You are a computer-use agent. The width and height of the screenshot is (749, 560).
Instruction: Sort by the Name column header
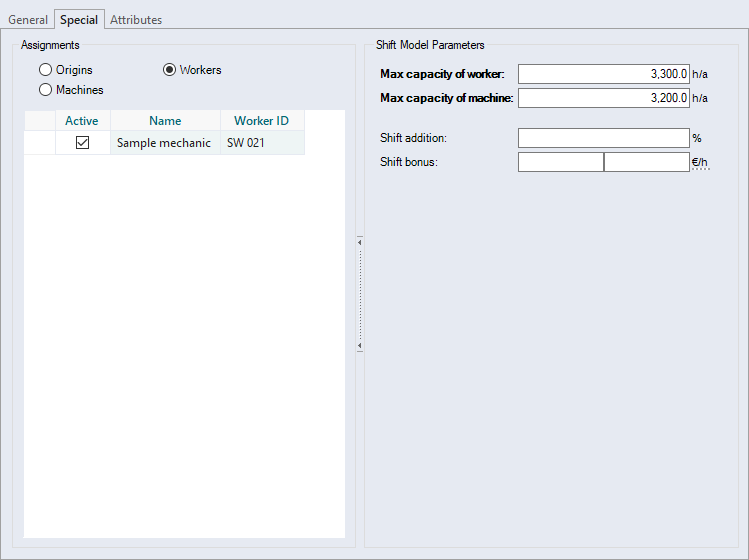[x=165, y=121]
